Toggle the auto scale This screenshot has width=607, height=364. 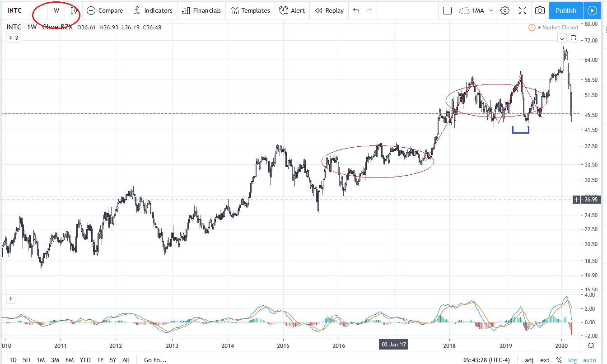tap(589, 360)
